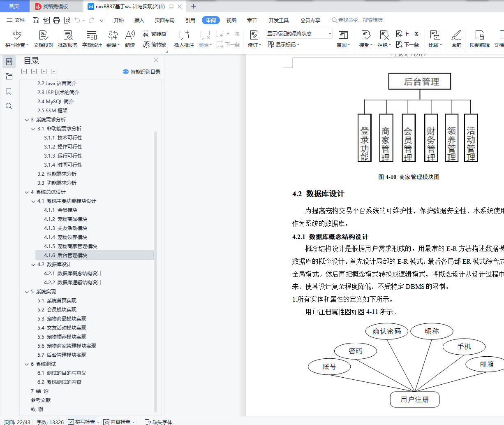504x425 pixels.
Task: Switch to the 引用 ribbon tab
Action: (x=190, y=20)
